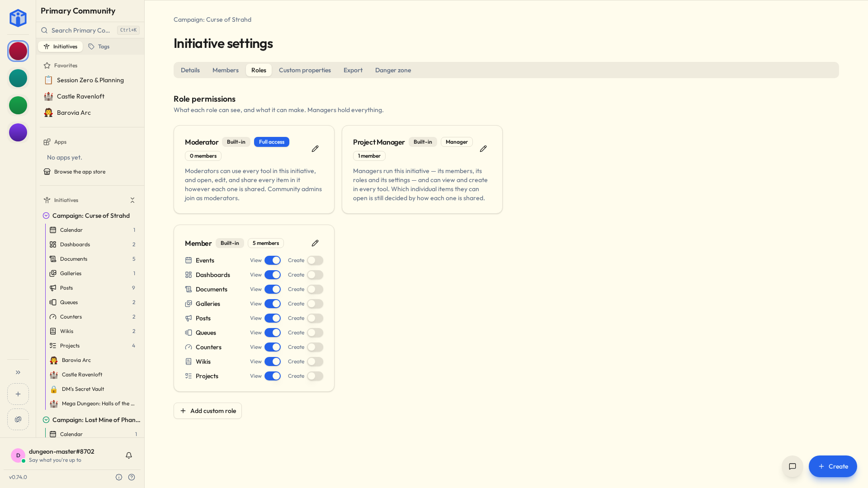Toggle Events View permission for Member
868x488 pixels.
pyautogui.click(x=273, y=260)
